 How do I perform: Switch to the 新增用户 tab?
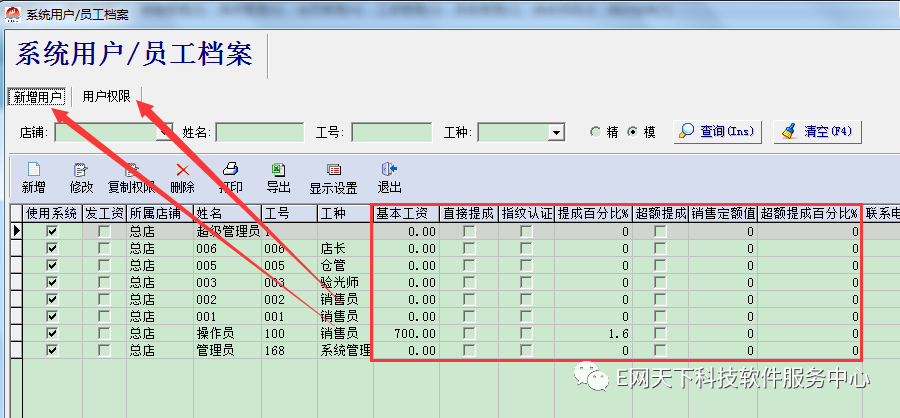click(x=38, y=97)
